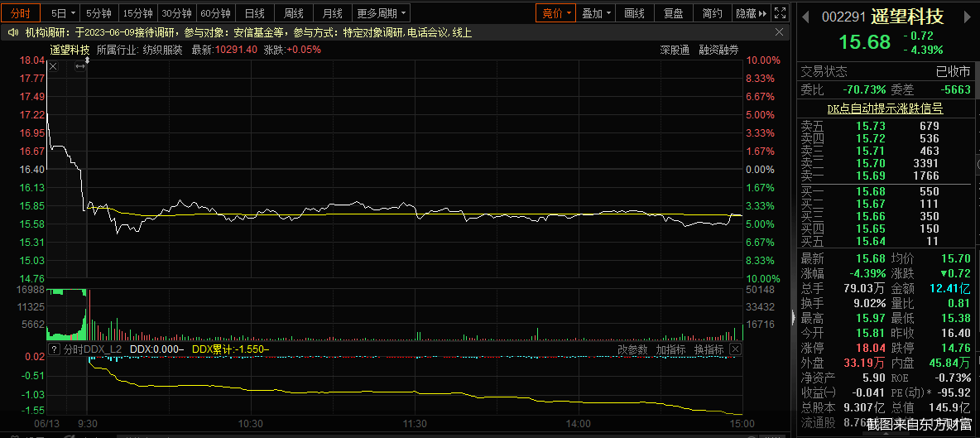Image resolution: width=980 pixels, height=438 pixels.
Task: Click the 分时DDX_L2 indicator name
Action: click(93, 349)
